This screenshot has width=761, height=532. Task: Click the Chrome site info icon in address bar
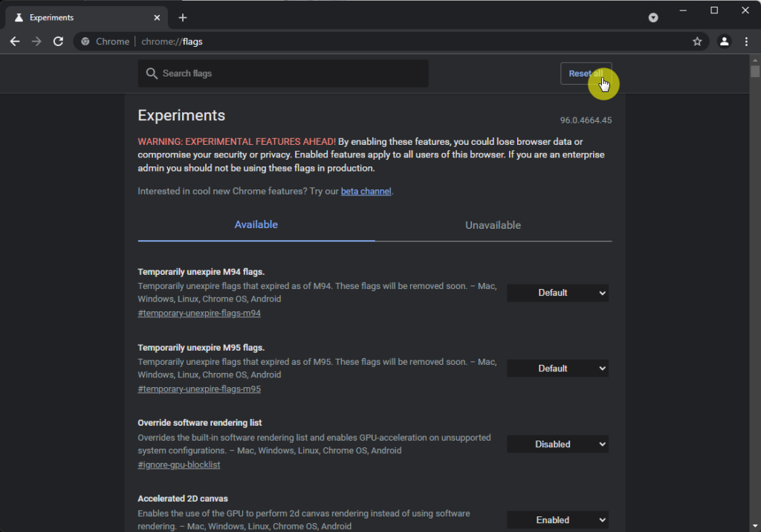click(x=85, y=42)
